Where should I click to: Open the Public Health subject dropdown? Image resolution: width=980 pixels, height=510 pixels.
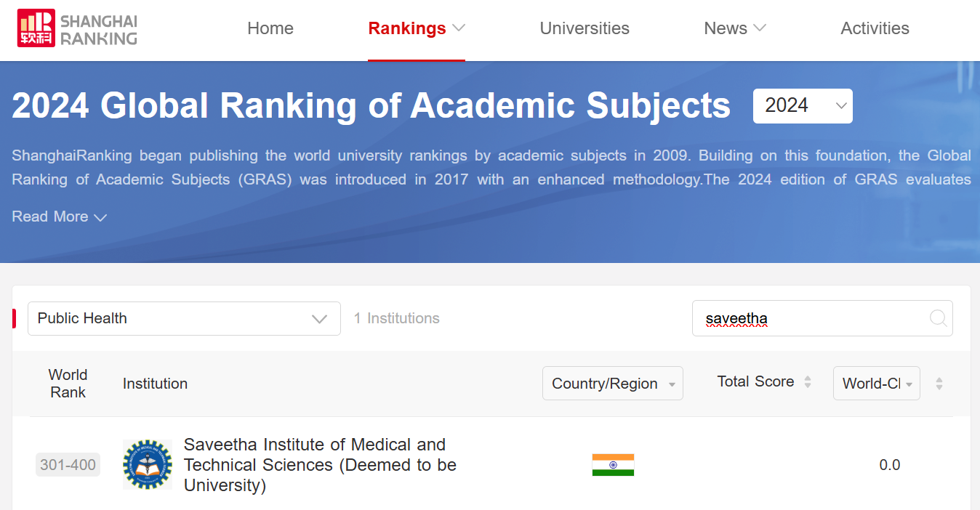pos(184,318)
